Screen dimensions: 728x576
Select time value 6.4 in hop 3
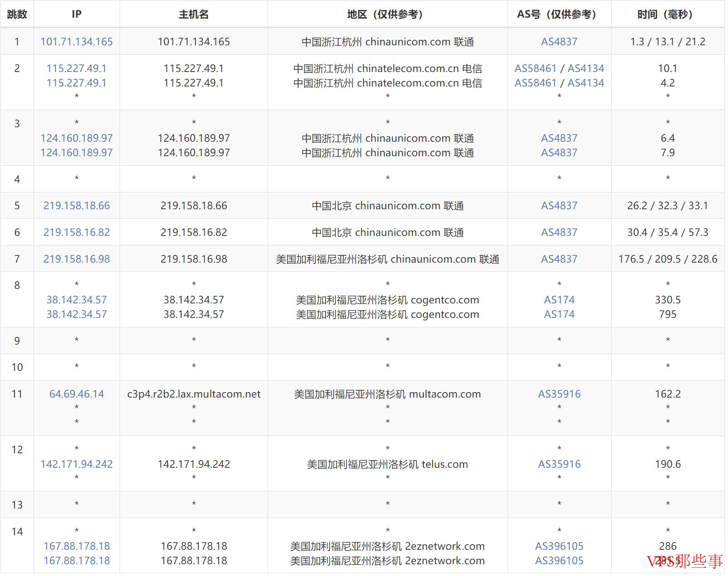pyautogui.click(x=668, y=138)
